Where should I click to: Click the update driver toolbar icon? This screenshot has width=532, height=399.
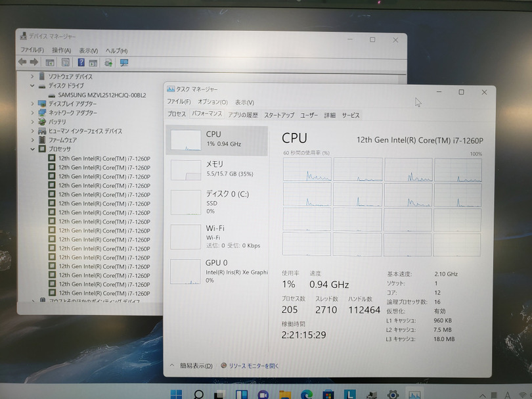pos(108,63)
